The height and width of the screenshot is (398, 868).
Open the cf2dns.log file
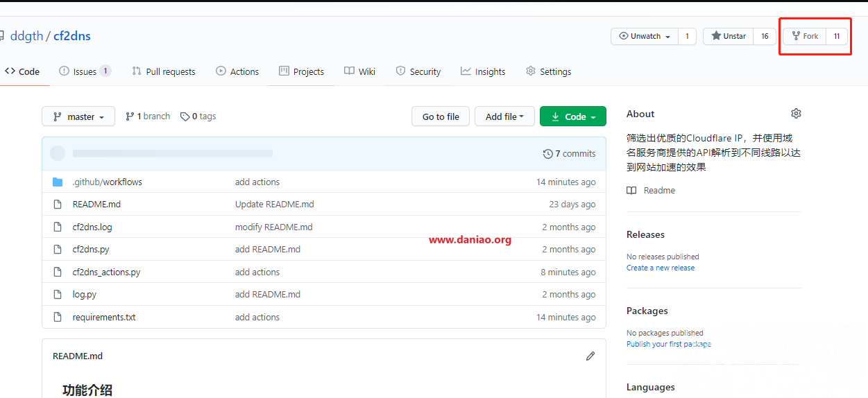click(92, 227)
